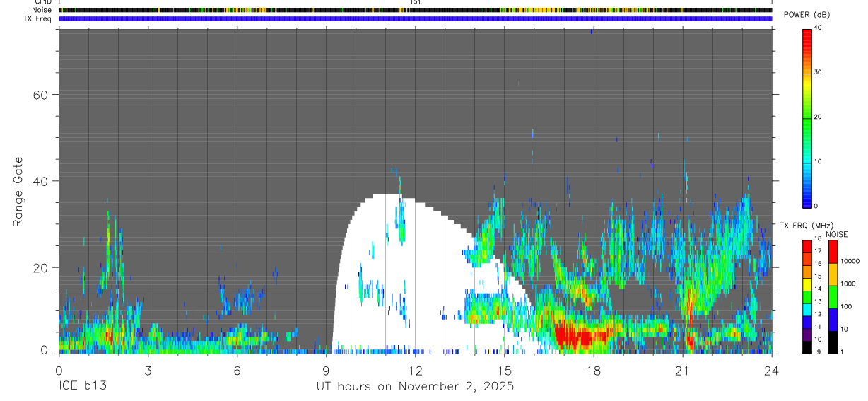Click the Noise strip at the top
The height and width of the screenshot is (401, 868).
coord(416,10)
